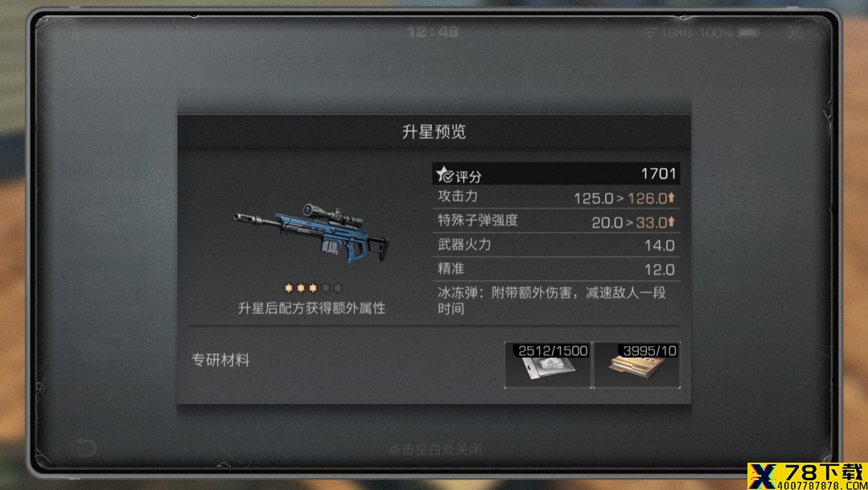
Task: Select the 特殊子弹强度 stat row
Action: (556, 221)
